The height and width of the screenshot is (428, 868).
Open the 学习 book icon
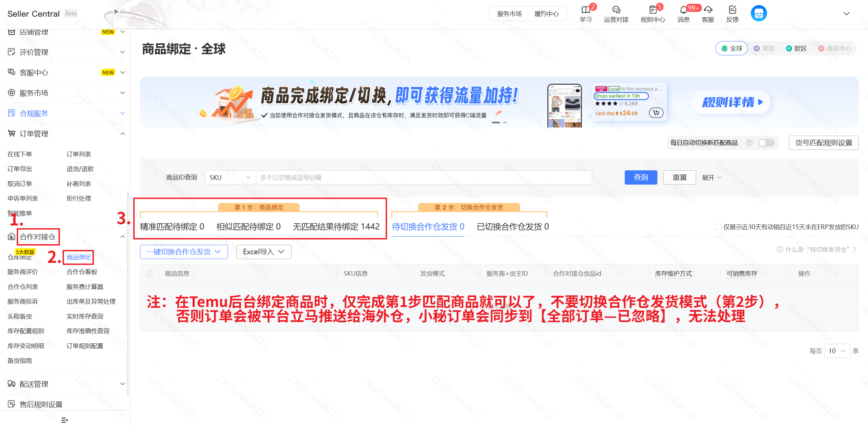coord(585,10)
